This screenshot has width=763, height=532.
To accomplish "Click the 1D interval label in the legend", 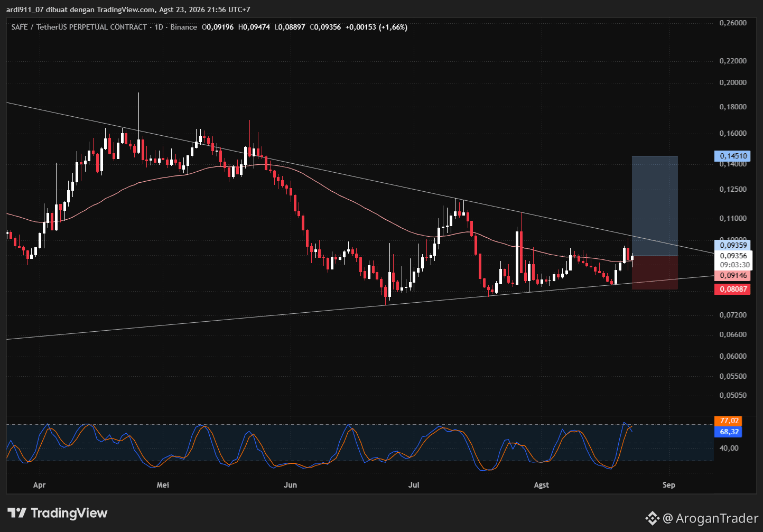I will click(159, 27).
